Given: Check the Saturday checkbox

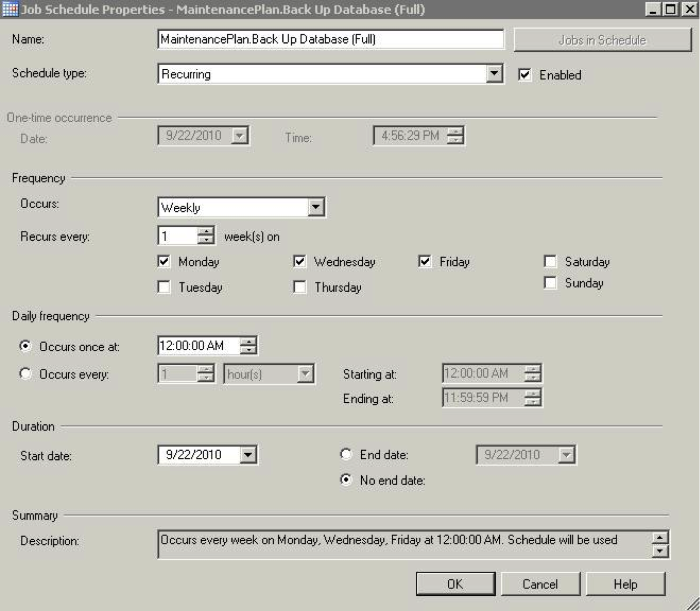Looking at the screenshot, I should 550,262.
